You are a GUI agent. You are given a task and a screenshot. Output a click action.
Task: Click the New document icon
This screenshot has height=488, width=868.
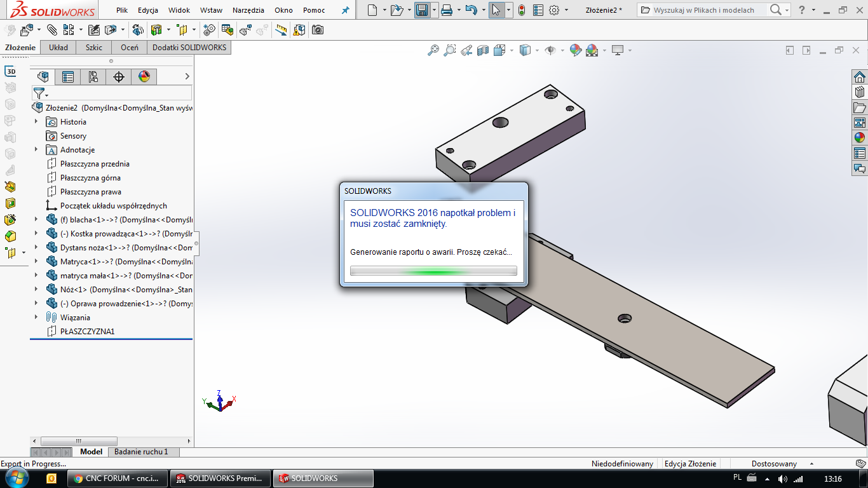pos(373,10)
